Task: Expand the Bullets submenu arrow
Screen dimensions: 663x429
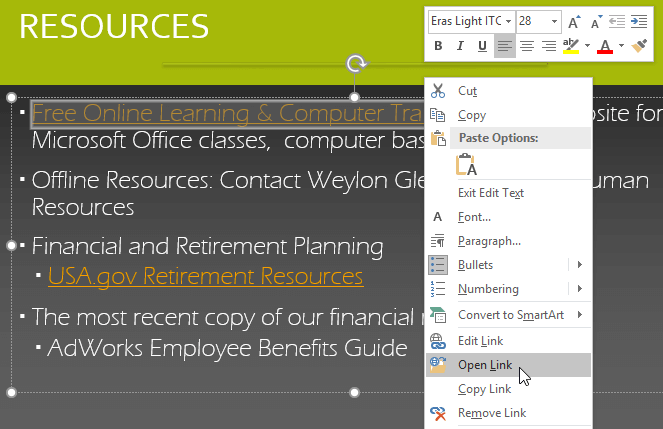Action: click(580, 265)
